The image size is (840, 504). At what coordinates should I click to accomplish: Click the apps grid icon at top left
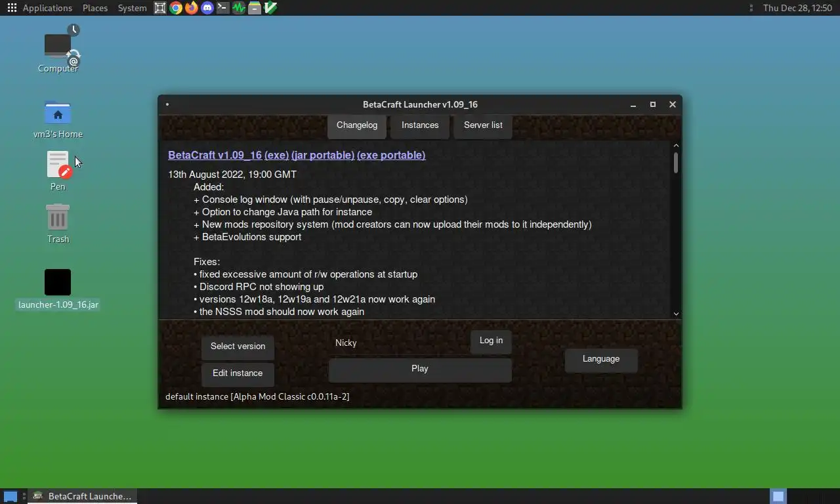[11, 8]
